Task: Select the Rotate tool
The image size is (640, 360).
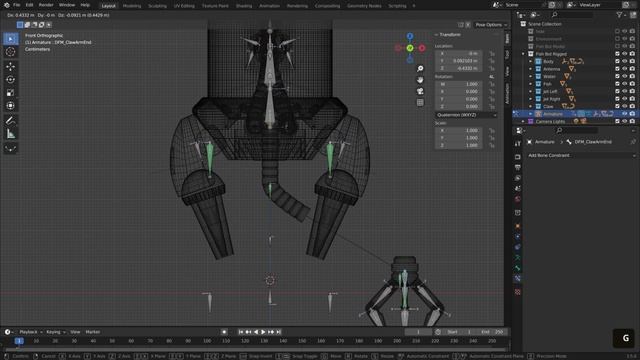Action: (x=11, y=80)
